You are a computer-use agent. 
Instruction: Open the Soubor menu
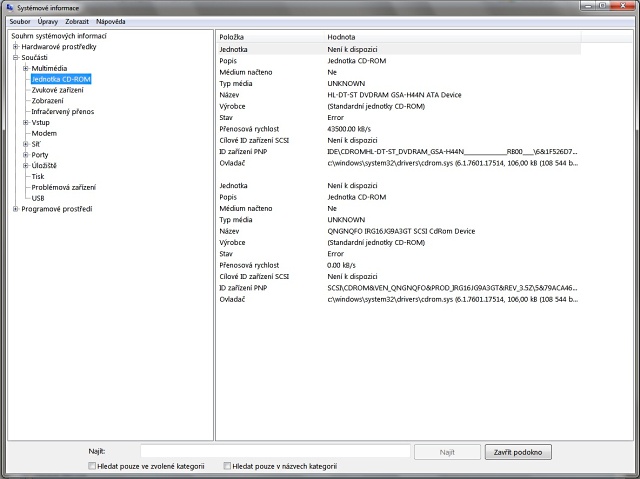coord(20,22)
